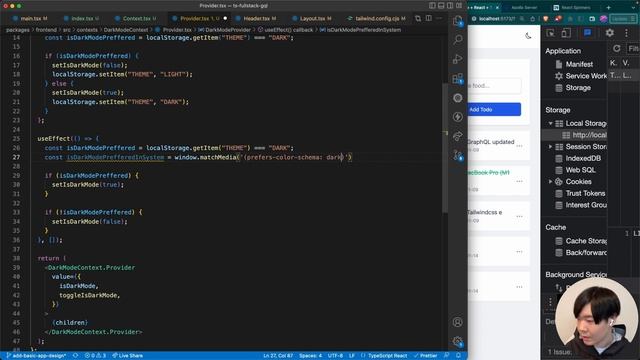Open errors and warnings in status bar
This screenshot has height=360, width=640.
[x=95, y=356]
